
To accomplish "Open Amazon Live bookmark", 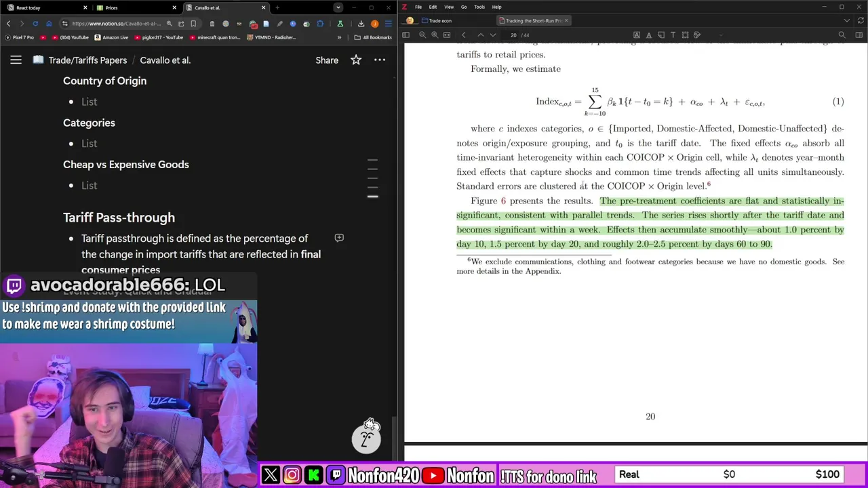I will [x=111, y=37].
